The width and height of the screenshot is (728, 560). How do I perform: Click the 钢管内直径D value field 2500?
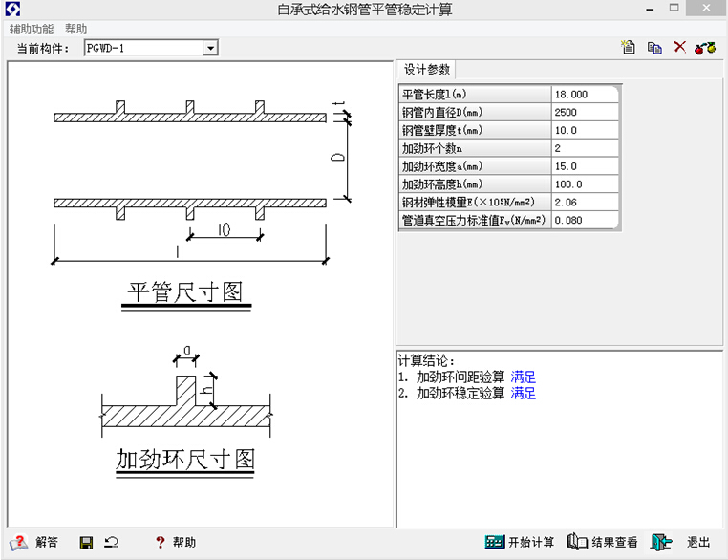[x=585, y=113]
